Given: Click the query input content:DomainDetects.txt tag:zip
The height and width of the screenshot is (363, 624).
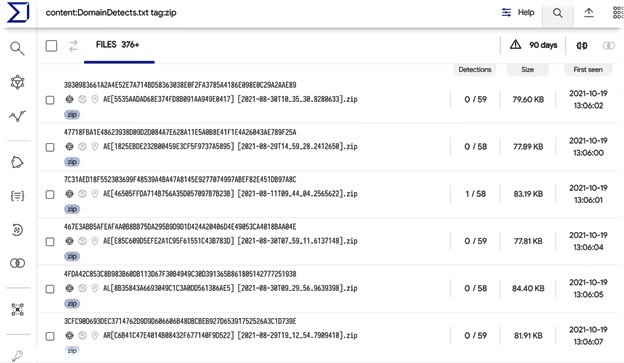Looking at the screenshot, I should click(111, 13).
